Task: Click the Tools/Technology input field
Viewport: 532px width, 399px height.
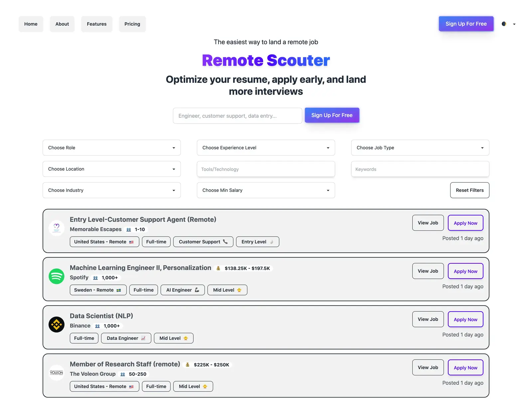Action: pyautogui.click(x=266, y=169)
